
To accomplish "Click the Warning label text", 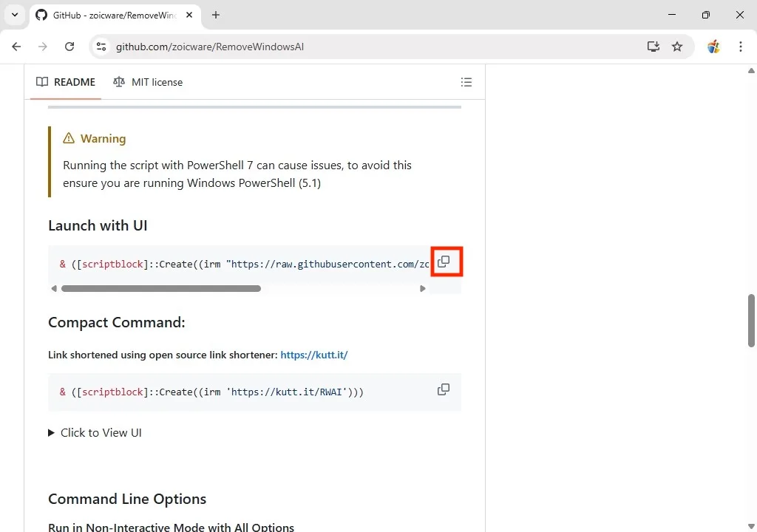I will 103,139.
